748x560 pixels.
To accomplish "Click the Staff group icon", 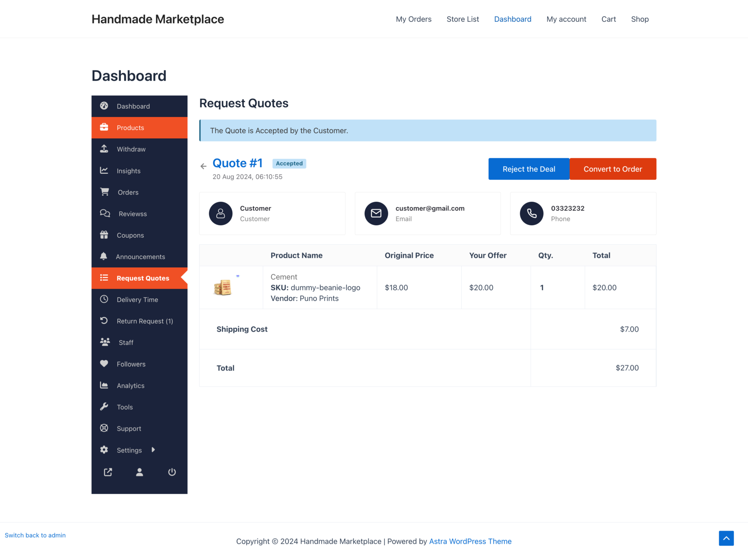I will (105, 342).
